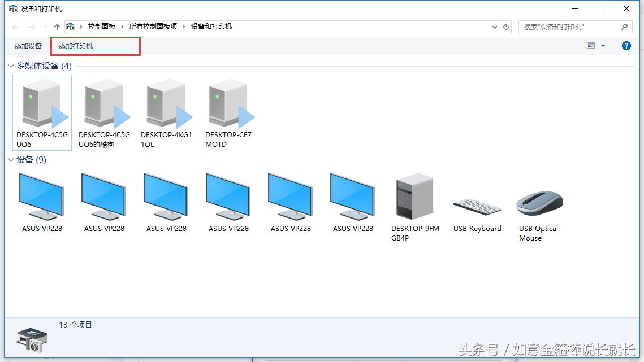Screen dimensions: 644x362
Task: Open the view options dropdown arrow
Action: [603, 46]
